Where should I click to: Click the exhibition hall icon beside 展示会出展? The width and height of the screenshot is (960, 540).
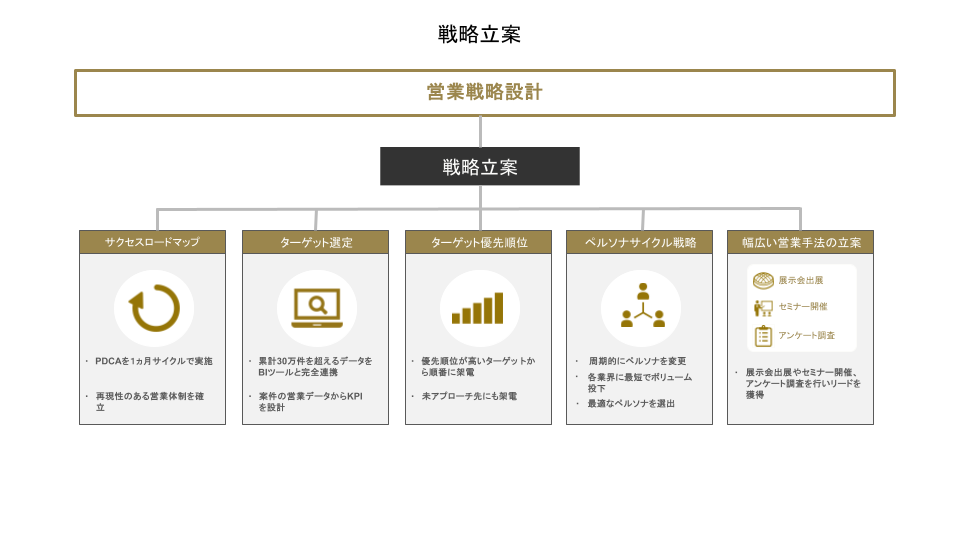pos(763,280)
